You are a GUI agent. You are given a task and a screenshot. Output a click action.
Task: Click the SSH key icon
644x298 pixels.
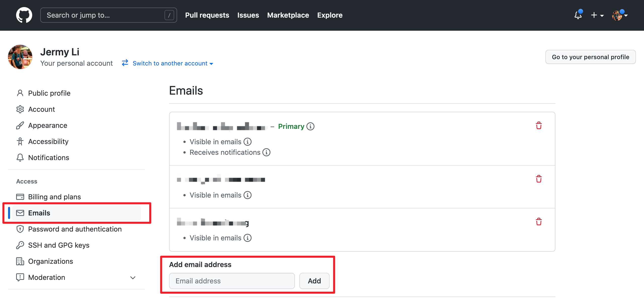point(20,245)
